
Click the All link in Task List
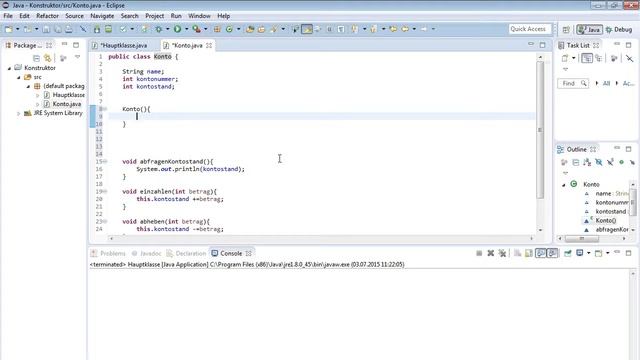pyautogui.click(x=606, y=83)
